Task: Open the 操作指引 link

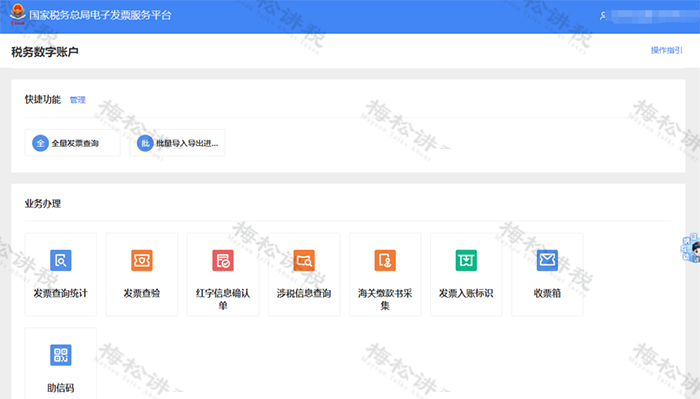Action: coord(666,50)
